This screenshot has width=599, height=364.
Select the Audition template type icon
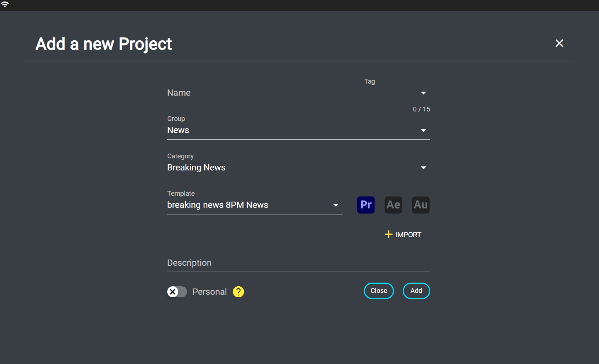pos(421,205)
